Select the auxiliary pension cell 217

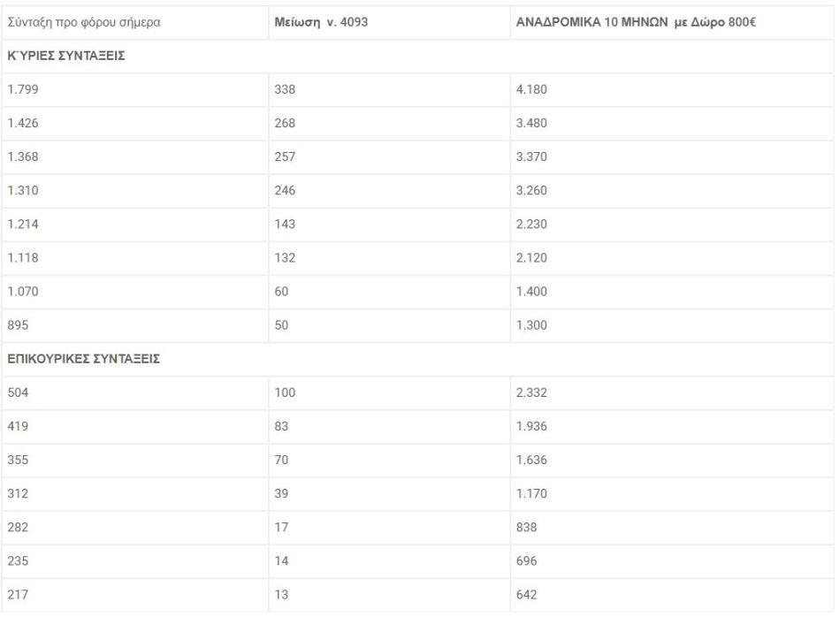tap(135, 595)
